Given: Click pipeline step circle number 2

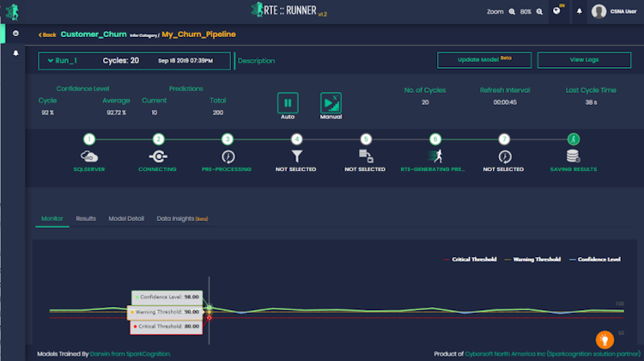Looking at the screenshot, I should click(158, 139).
